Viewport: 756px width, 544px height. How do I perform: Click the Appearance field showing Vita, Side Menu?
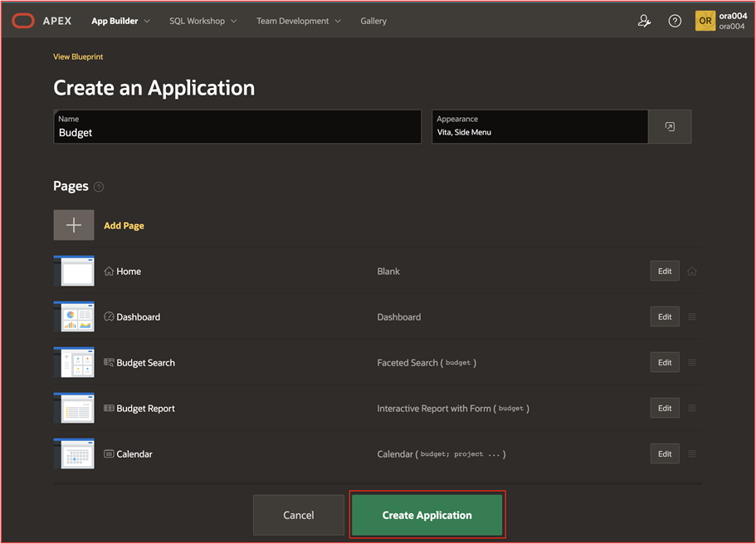[x=539, y=126]
